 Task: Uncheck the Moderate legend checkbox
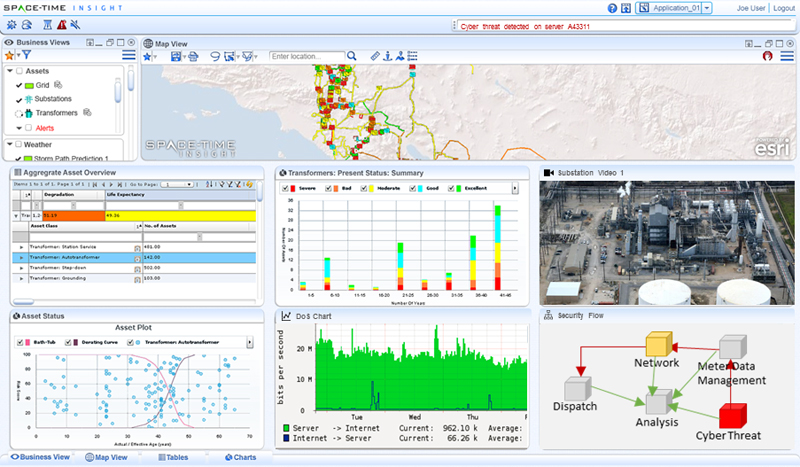coord(364,188)
